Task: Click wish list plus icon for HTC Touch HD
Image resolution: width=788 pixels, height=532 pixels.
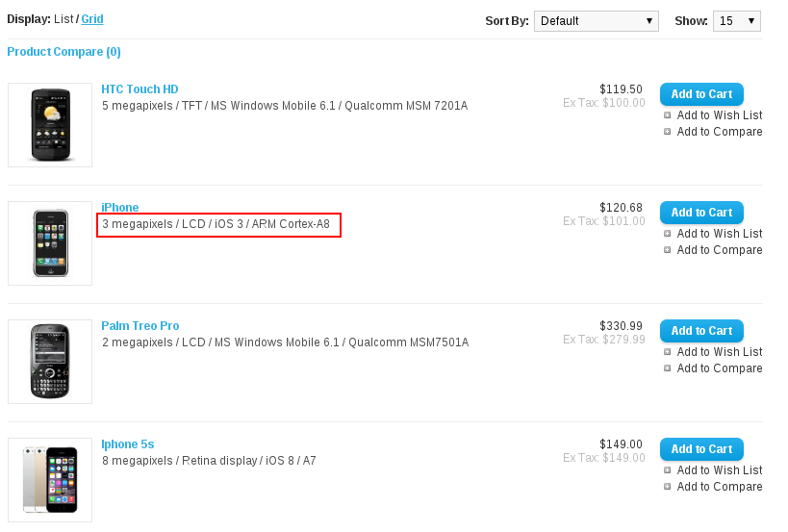Action: click(x=667, y=115)
